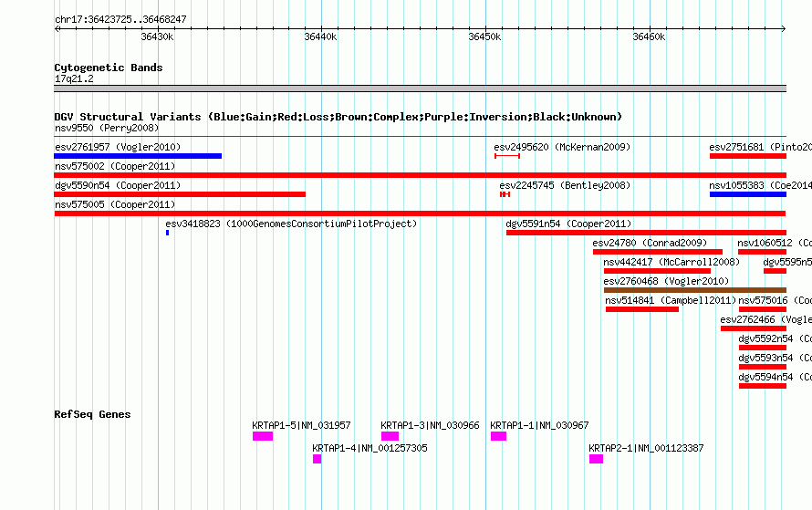Open the KRTAP1-3|NM_030966 gene label
Image resolution: width=812 pixels, height=510 pixels.
[x=430, y=425]
